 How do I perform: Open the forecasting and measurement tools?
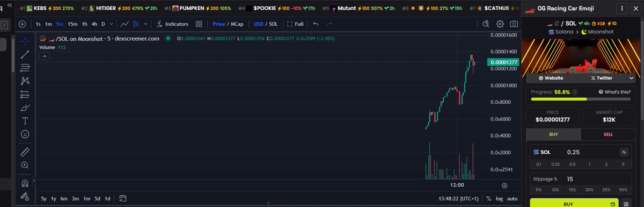point(25,95)
